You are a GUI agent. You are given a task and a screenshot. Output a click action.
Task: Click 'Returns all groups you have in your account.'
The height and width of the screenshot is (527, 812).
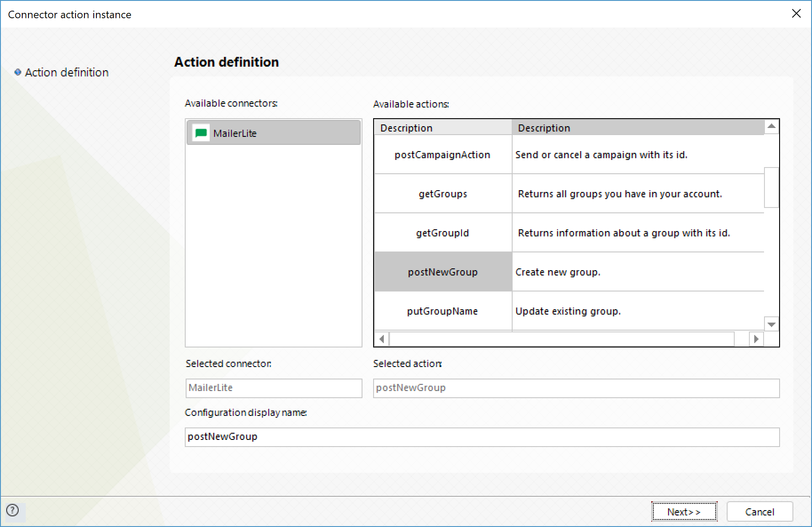point(620,194)
